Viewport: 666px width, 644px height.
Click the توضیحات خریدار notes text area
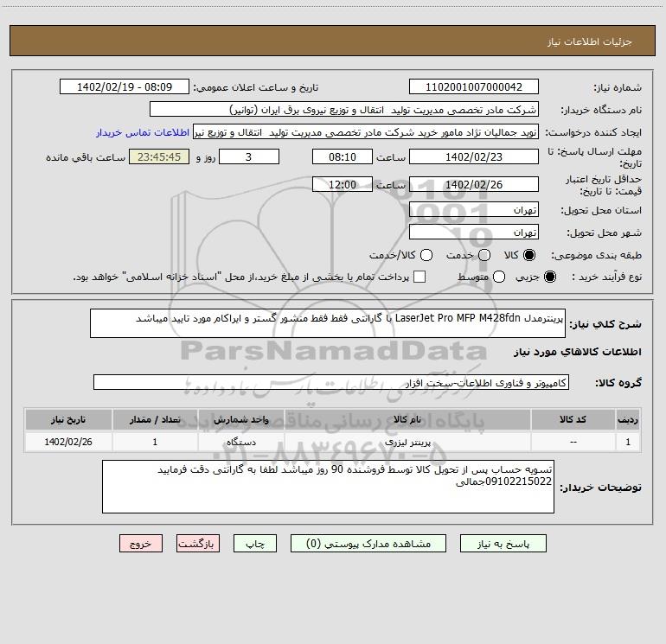[328, 487]
